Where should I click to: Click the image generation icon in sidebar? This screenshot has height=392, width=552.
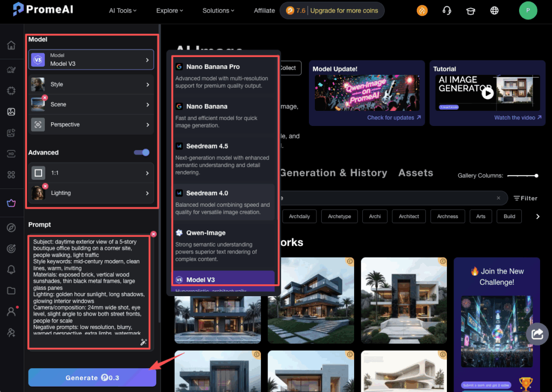[x=11, y=112]
